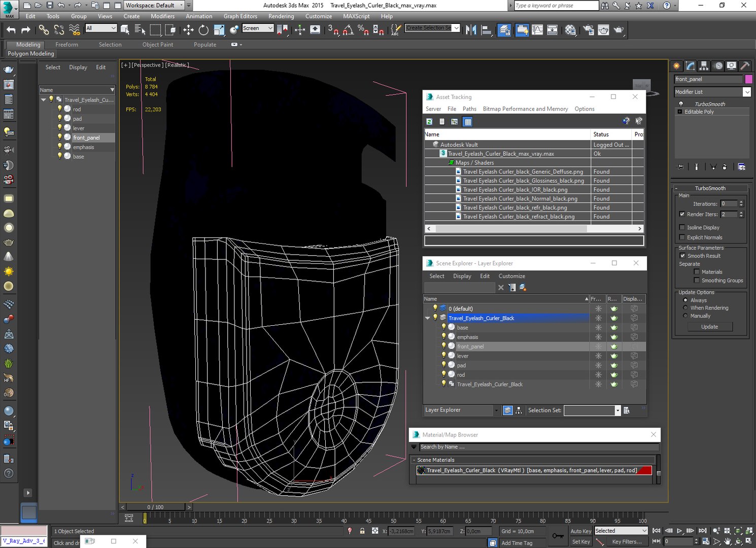Toggle TurboSmooth modifier lightbulb in stack
Image resolution: width=756 pixels, height=548 pixels.
click(681, 104)
